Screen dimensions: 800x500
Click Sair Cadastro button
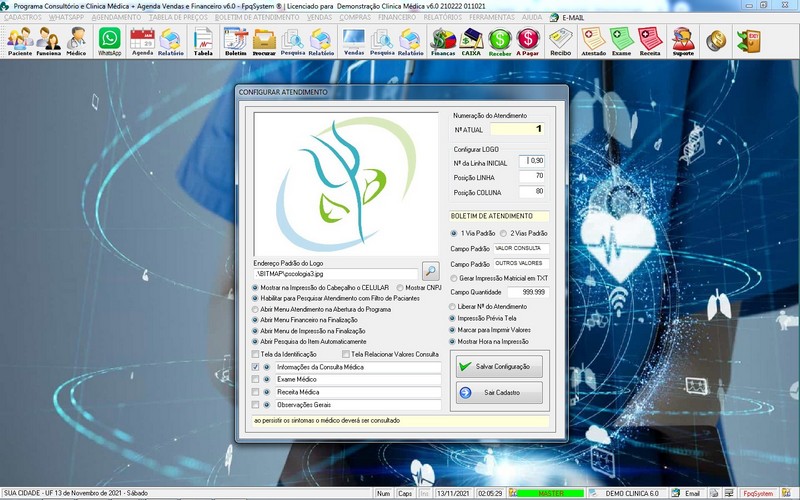[499, 392]
